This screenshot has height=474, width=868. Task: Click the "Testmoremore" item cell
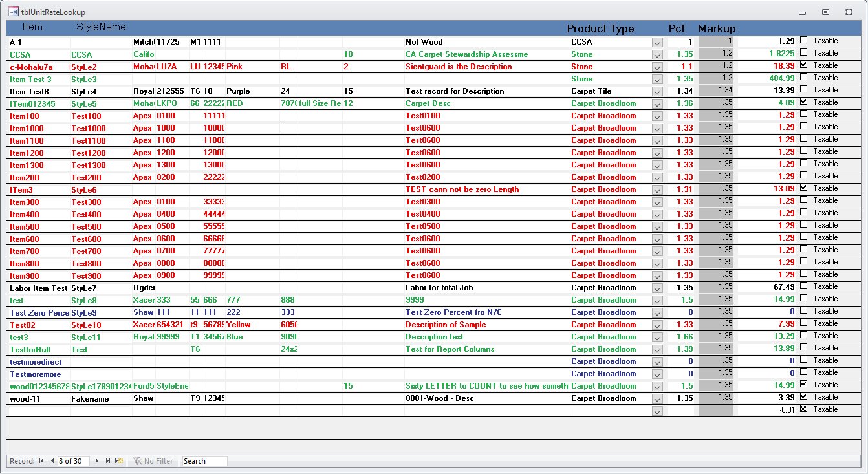click(39, 374)
